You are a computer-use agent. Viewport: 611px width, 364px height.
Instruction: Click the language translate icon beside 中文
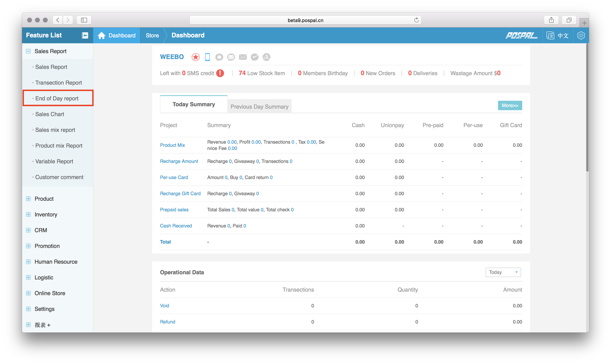point(550,35)
